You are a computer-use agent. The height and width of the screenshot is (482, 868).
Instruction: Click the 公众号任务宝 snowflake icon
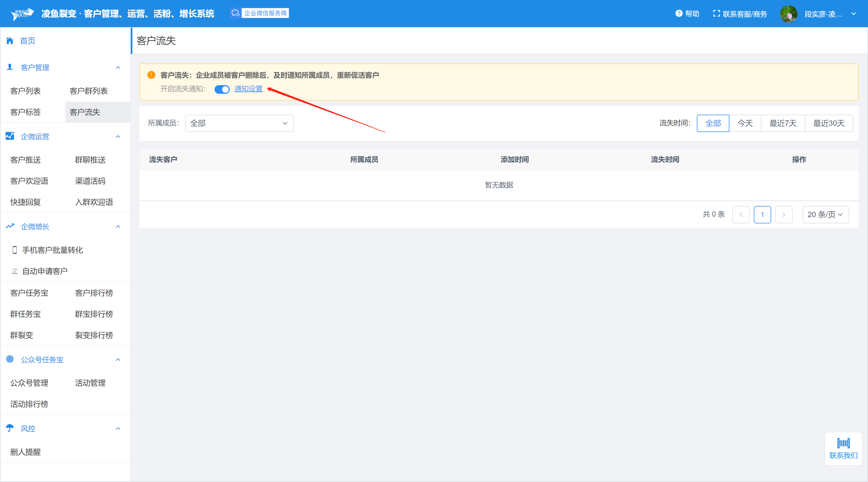click(x=10, y=359)
